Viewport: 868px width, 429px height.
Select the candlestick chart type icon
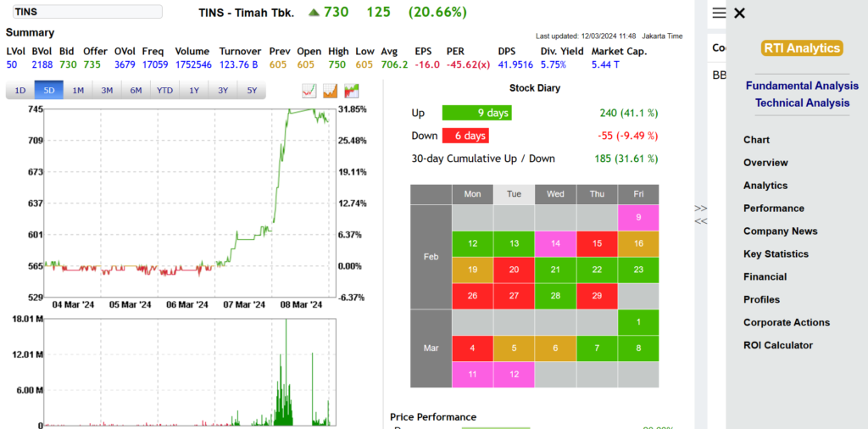(x=352, y=91)
